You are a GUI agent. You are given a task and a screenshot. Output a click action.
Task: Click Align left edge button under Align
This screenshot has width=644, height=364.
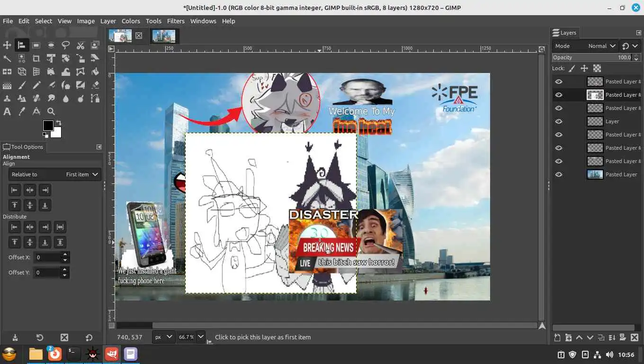tap(15, 190)
